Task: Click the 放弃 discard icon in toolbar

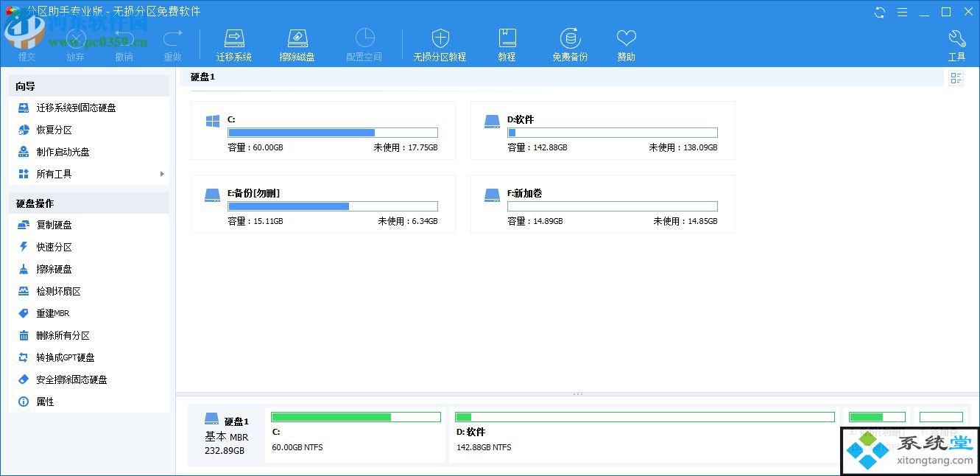Action: (75, 38)
